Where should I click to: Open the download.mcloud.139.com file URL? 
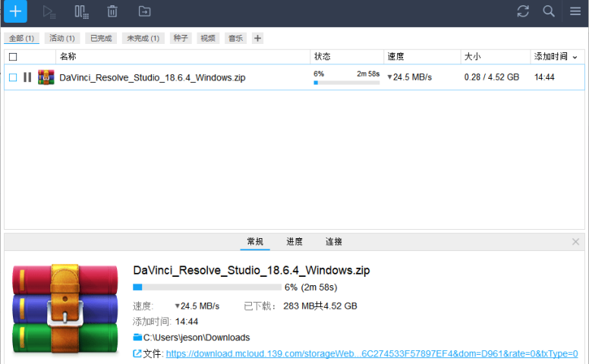tap(372, 353)
